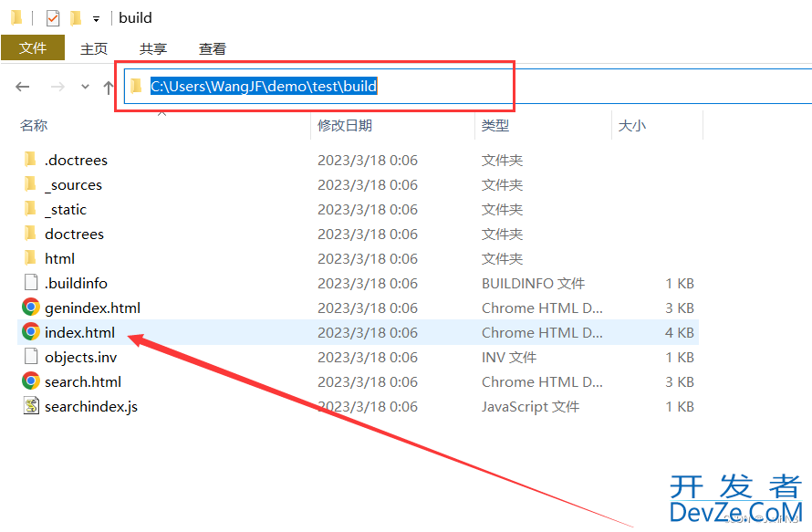Click the searchindex.js file name

[91, 407]
